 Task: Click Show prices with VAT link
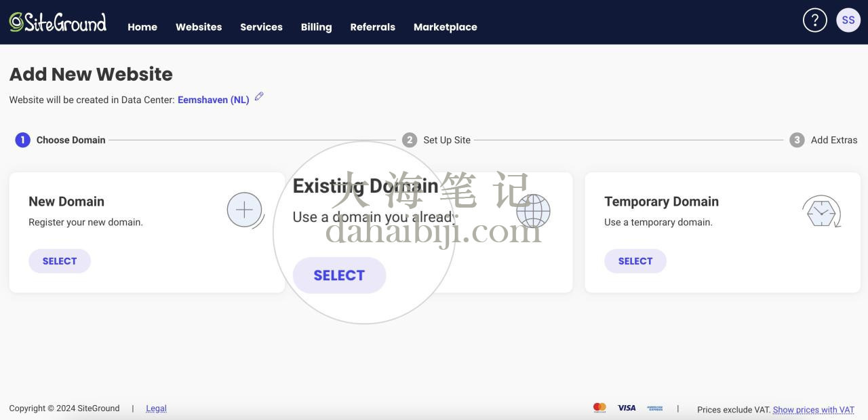click(x=814, y=410)
